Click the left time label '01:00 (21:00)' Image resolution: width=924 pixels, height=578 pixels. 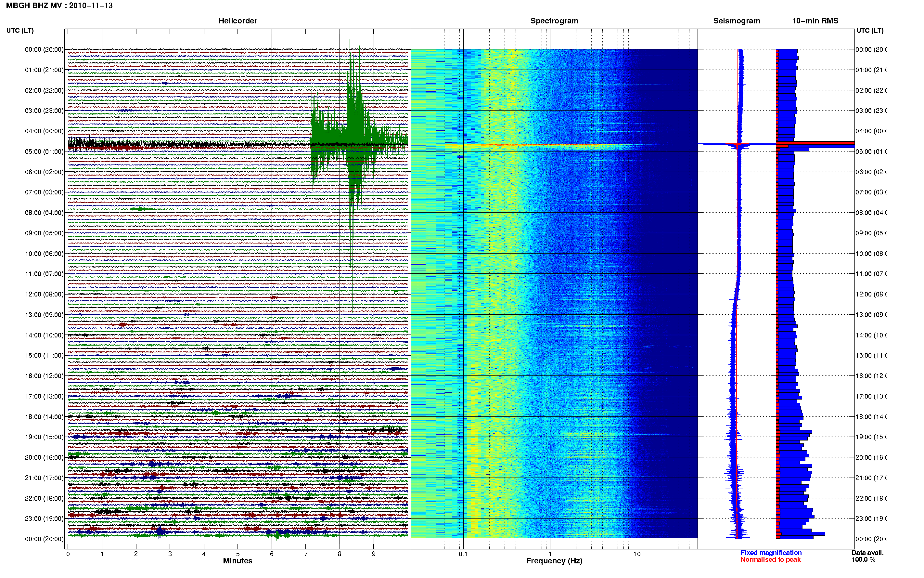(x=44, y=70)
